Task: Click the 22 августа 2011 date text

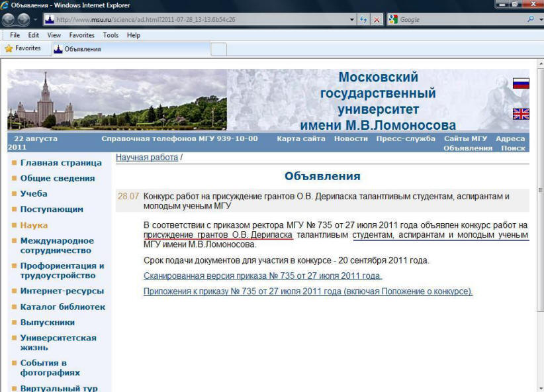Action: [32, 143]
